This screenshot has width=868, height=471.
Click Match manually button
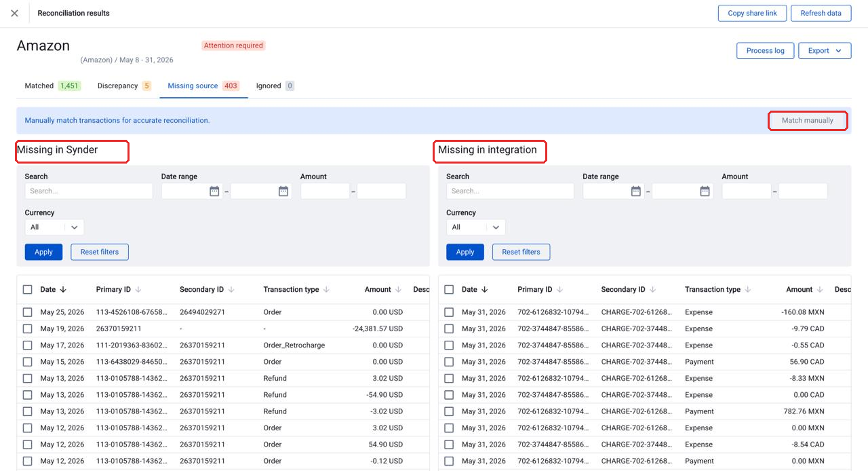point(807,121)
